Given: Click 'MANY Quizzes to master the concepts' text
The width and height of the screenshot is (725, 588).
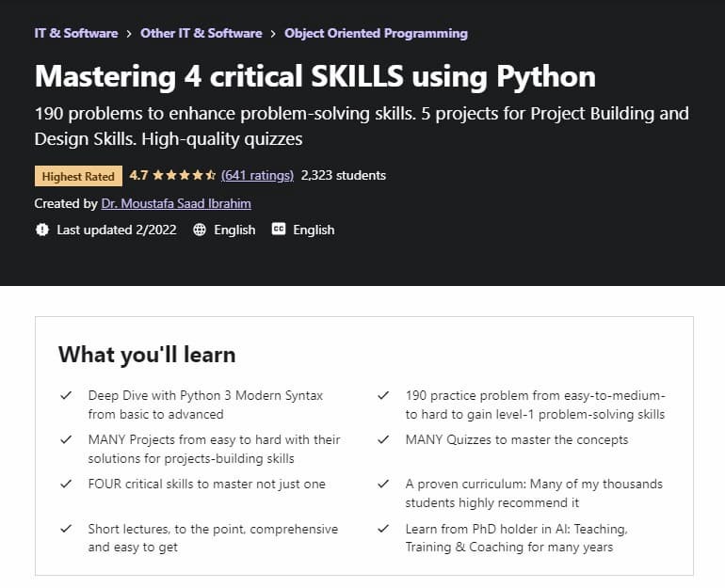Looking at the screenshot, I should pyautogui.click(x=517, y=439).
